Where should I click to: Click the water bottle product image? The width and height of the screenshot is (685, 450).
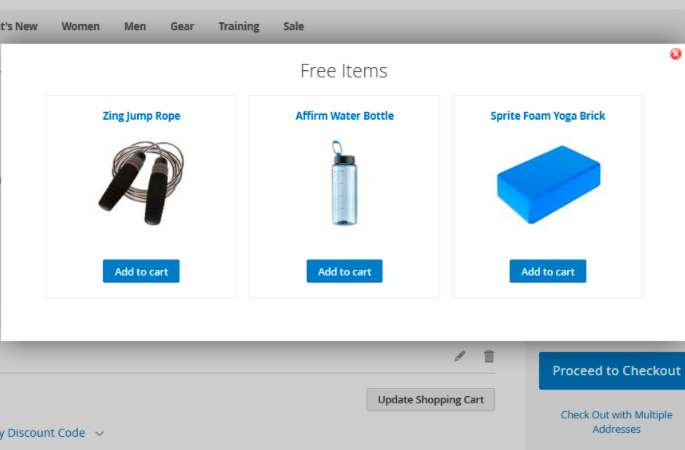(x=344, y=183)
